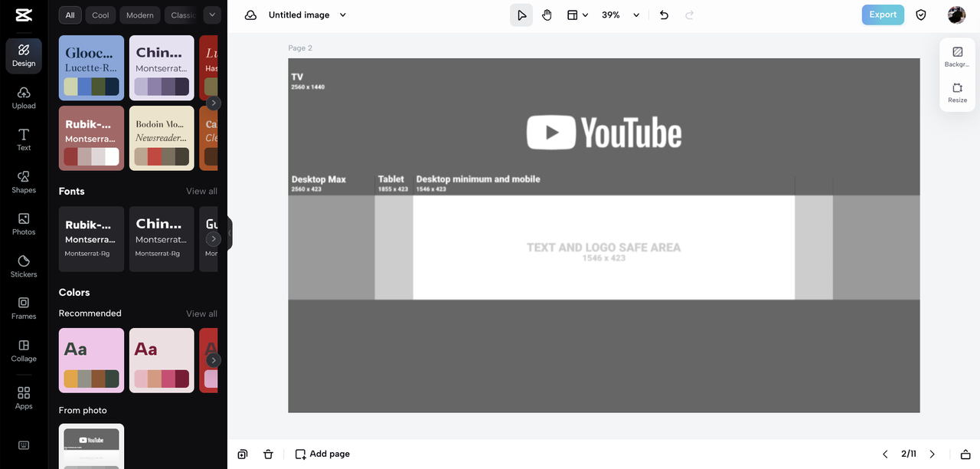This screenshot has height=469, width=980.
Task: Show more theme cards arrow
Action: click(x=214, y=103)
